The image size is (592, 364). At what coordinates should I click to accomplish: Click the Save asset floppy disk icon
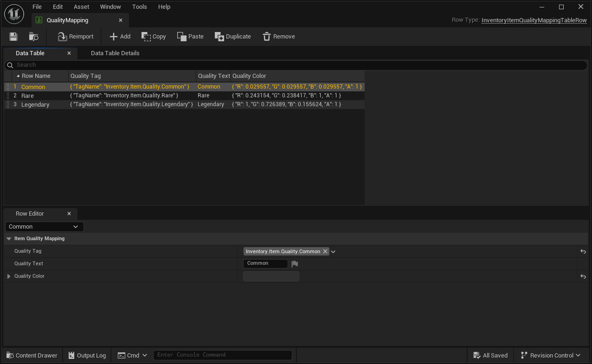click(x=13, y=37)
